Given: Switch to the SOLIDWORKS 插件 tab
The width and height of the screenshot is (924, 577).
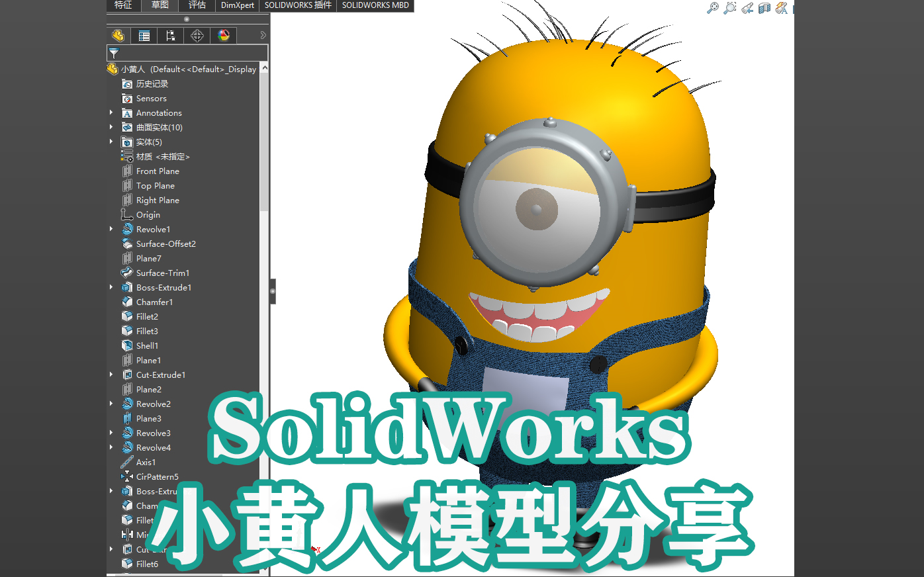Looking at the screenshot, I should (298, 5).
